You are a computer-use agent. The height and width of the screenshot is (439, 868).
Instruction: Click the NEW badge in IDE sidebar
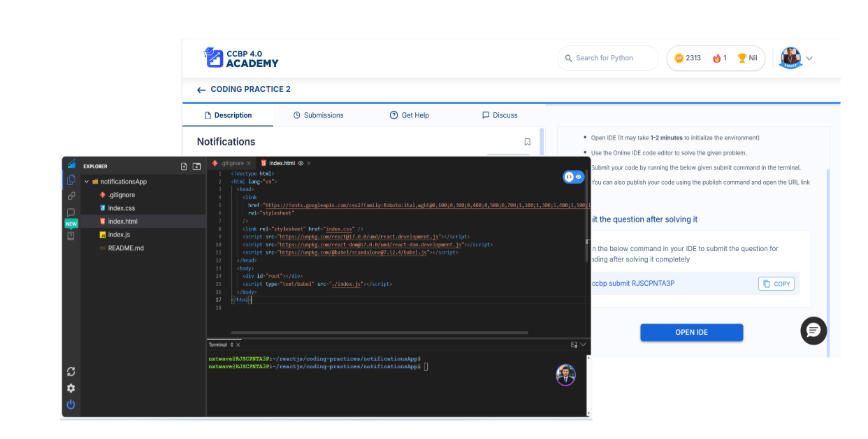coord(71,224)
